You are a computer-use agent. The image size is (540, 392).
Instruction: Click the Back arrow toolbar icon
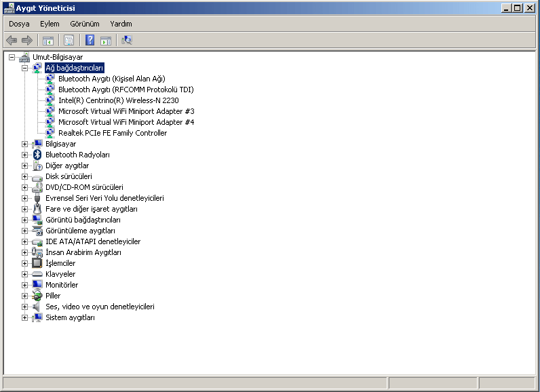12,40
